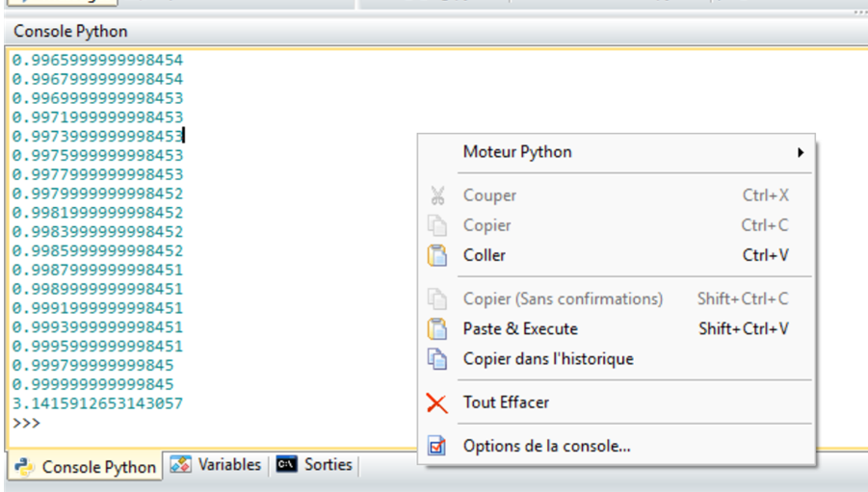The height and width of the screenshot is (492, 868).
Task: Click the clipboard icon beside Coller
Action: pos(437,255)
